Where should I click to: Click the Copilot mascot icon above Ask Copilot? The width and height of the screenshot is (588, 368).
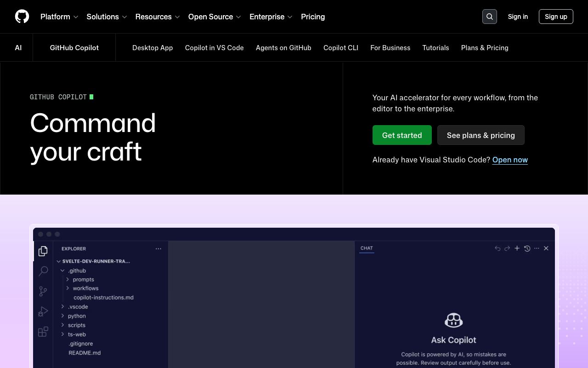pyautogui.click(x=453, y=320)
